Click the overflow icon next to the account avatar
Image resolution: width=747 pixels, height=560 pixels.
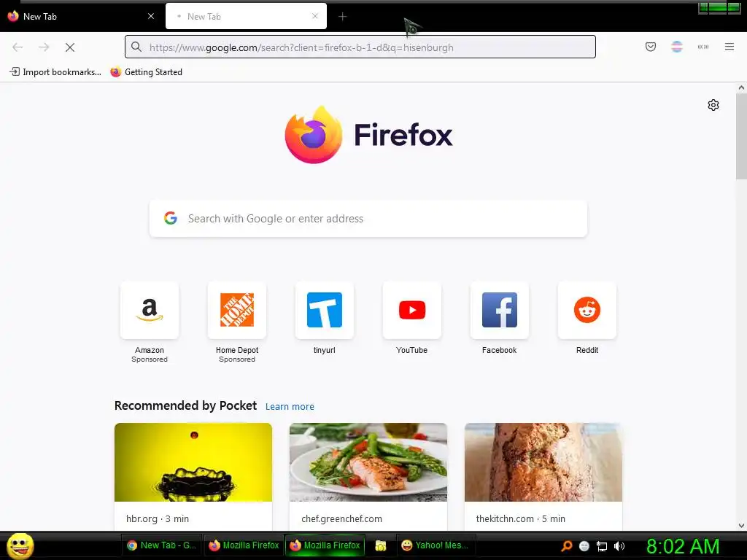[703, 47]
